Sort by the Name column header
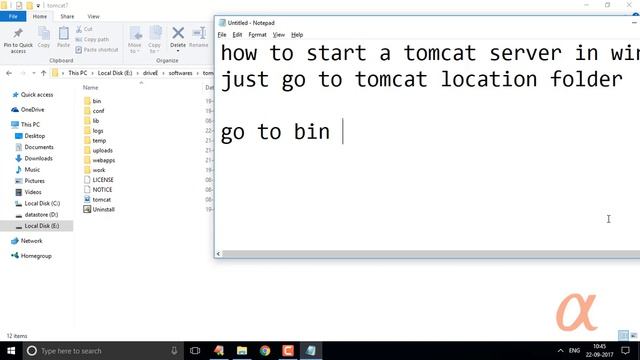 [91, 87]
